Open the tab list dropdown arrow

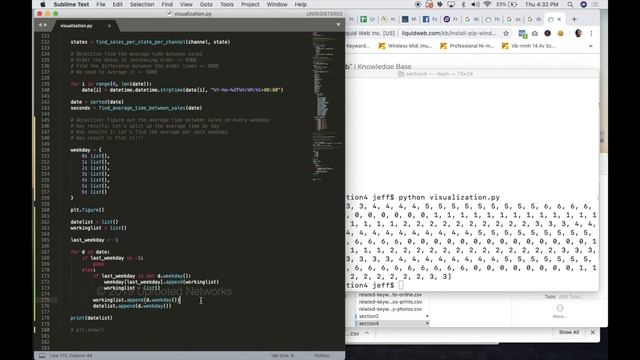click(338, 25)
